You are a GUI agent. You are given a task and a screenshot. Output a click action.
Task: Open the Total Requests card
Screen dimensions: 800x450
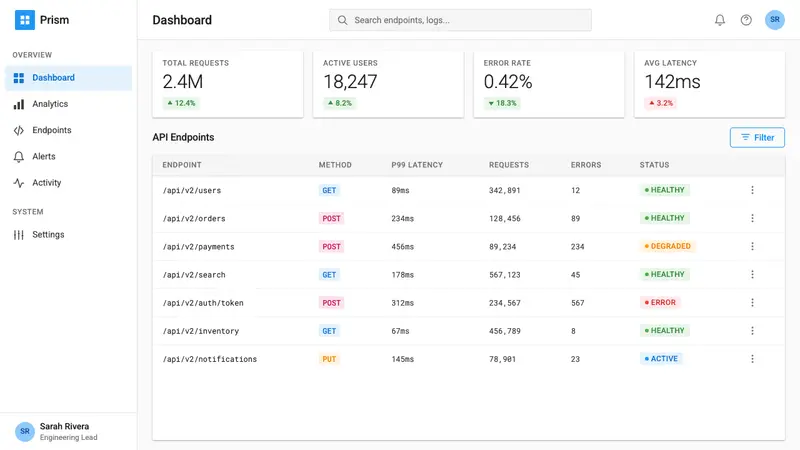click(228, 84)
